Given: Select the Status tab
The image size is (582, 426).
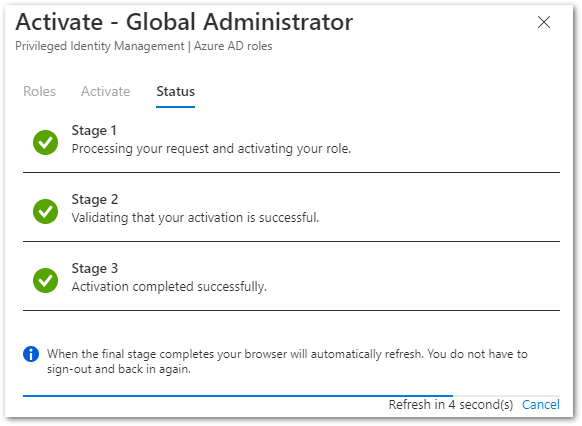Looking at the screenshot, I should [x=176, y=92].
